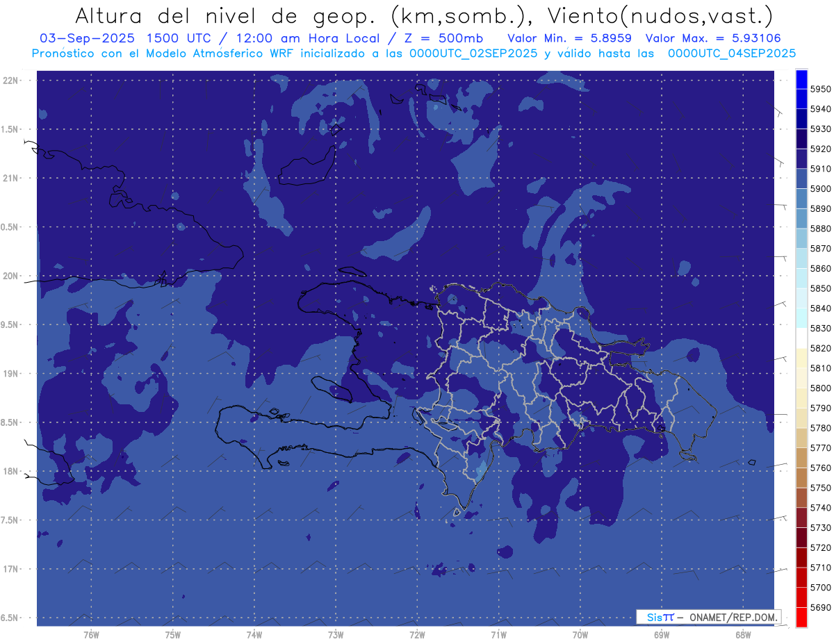Click the '5950' legend value

(820, 89)
